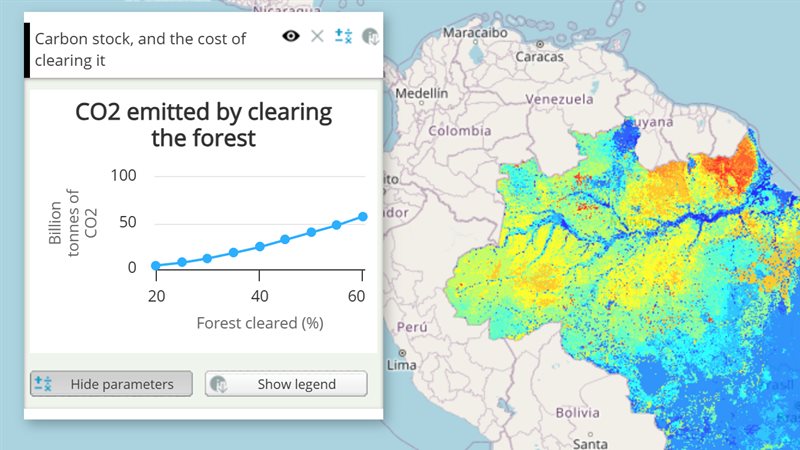Click the Maracaibo label on the map
The height and width of the screenshot is (450, 800).
(475, 33)
